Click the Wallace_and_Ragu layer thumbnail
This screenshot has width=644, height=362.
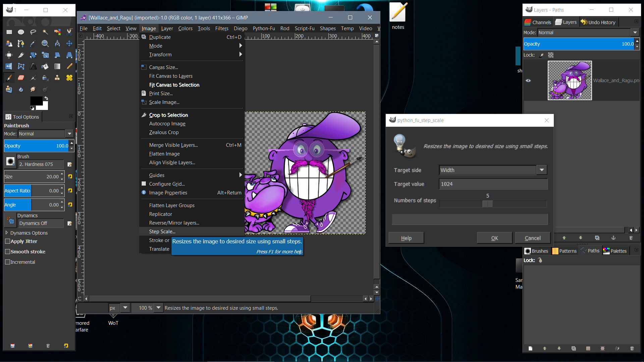tap(570, 80)
